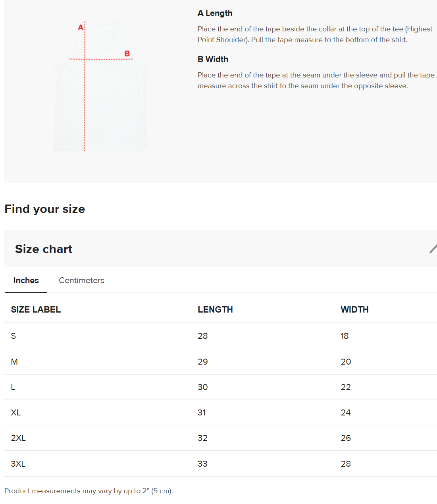Select the M size row label

14,362
